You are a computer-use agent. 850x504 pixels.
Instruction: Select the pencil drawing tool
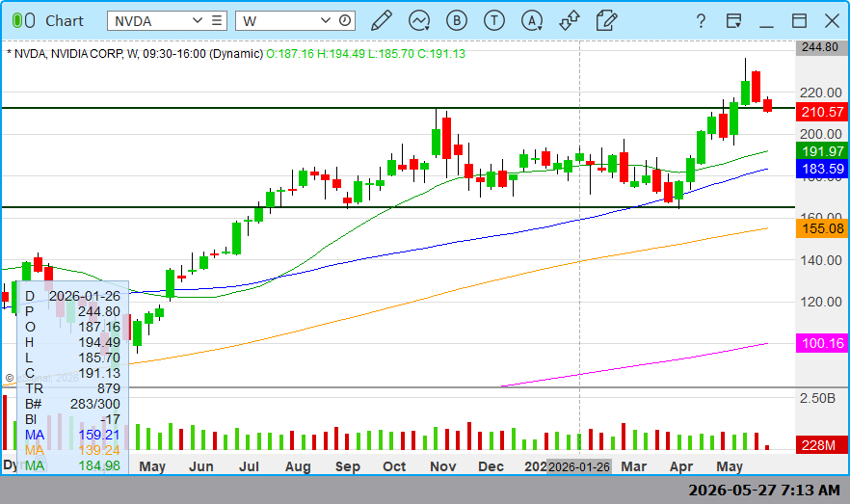382,20
